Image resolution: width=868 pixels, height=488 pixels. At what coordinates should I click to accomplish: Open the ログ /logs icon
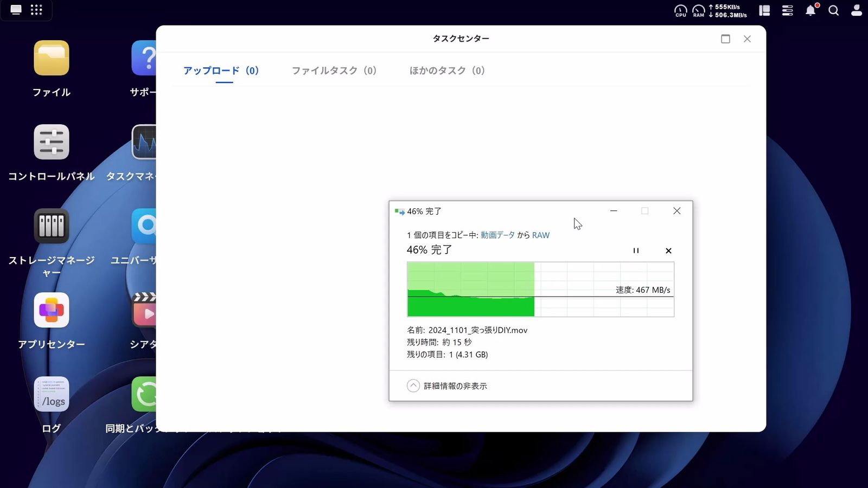pos(52,394)
